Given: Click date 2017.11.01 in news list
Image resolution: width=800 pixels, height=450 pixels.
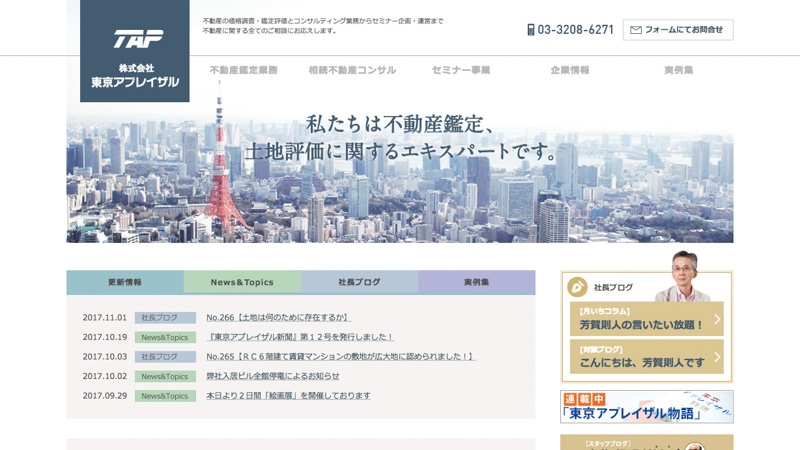Looking at the screenshot, I should tap(105, 317).
